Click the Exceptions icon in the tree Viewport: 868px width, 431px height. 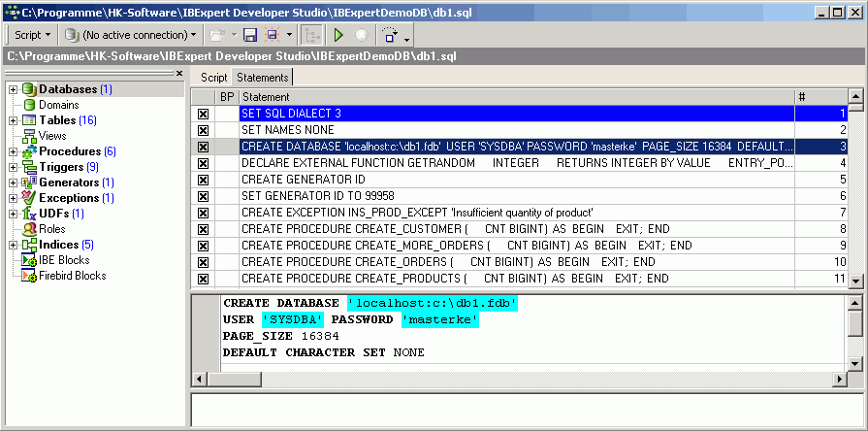click(29, 197)
